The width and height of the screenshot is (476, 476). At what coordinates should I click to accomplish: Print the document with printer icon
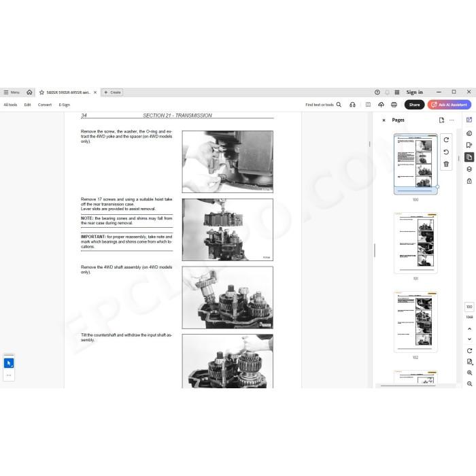[394, 105]
